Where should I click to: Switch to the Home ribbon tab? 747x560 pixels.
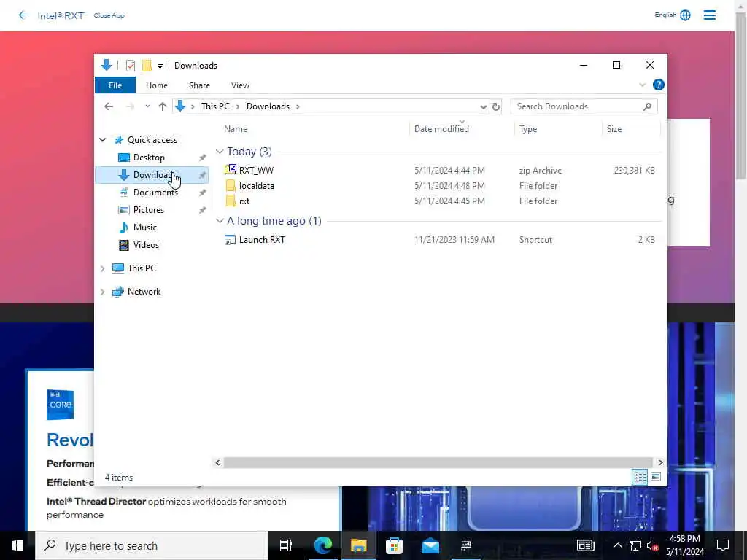click(157, 85)
